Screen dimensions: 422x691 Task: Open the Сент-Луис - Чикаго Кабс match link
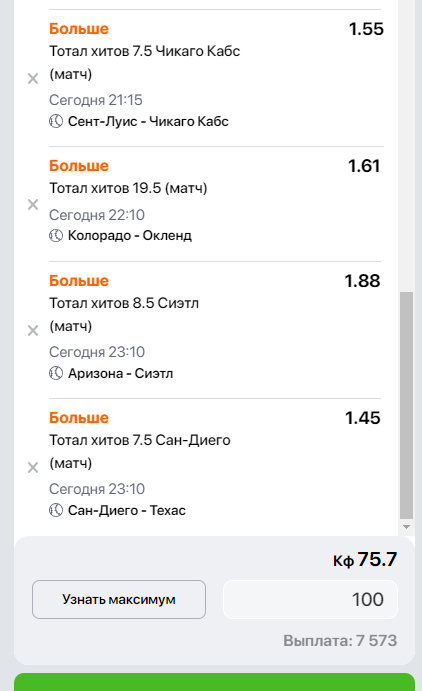[x=148, y=121]
